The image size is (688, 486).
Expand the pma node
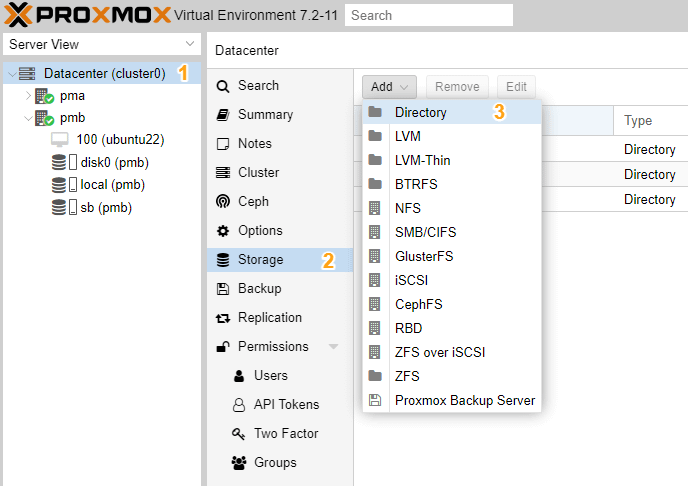28,96
